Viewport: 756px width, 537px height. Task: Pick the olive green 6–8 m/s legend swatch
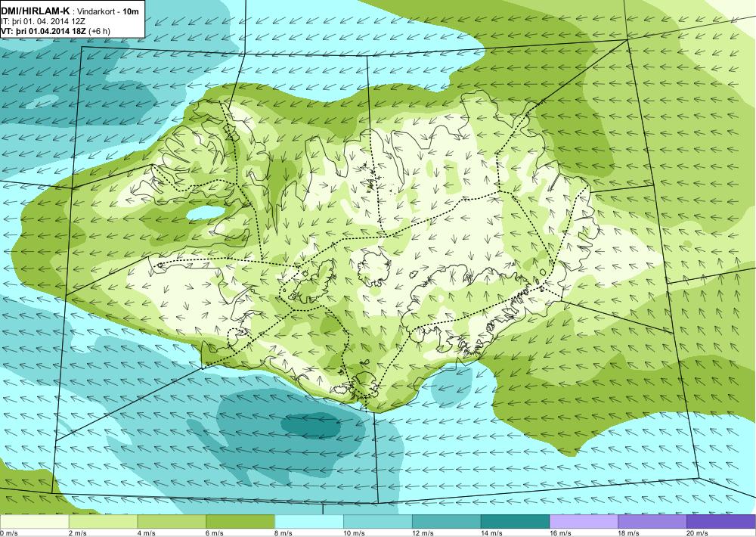(x=240, y=522)
